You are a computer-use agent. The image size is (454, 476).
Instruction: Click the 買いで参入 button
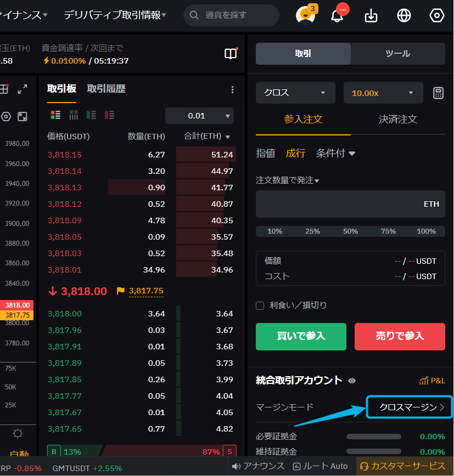coord(301,336)
